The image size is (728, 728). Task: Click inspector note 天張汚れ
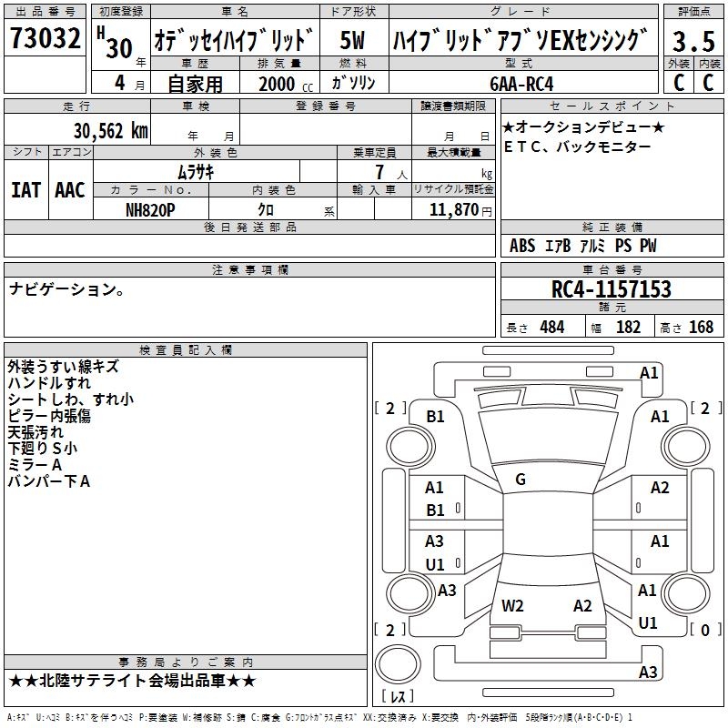[x=35, y=432]
